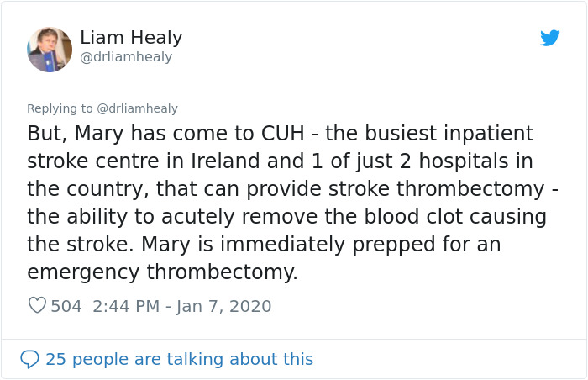Screen dimensions: 588x380
Task: Click the word CUH in the tweet
Action: click(283, 134)
